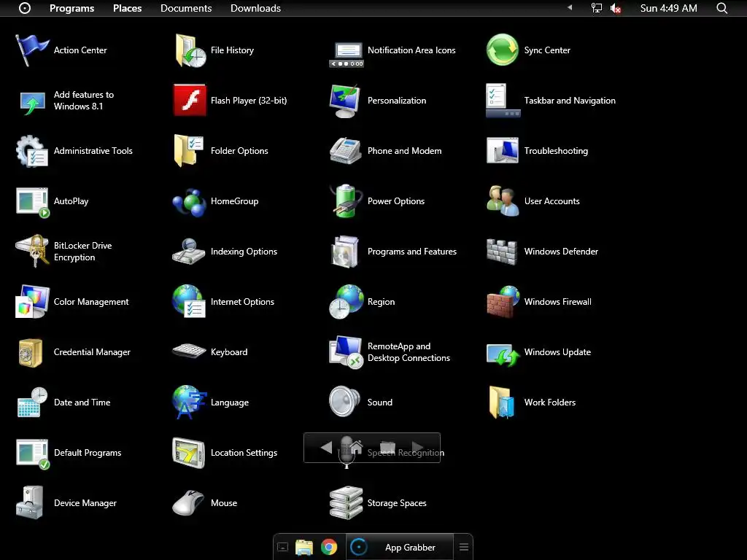Open the Internet Options globe icon
This screenshot has height=560, width=747.
coord(189,301)
